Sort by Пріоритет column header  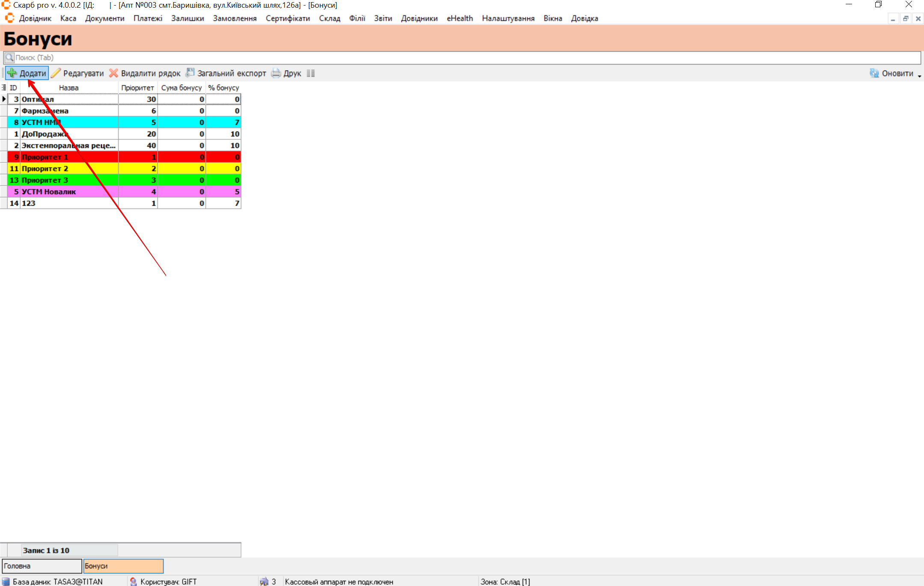[x=137, y=88]
